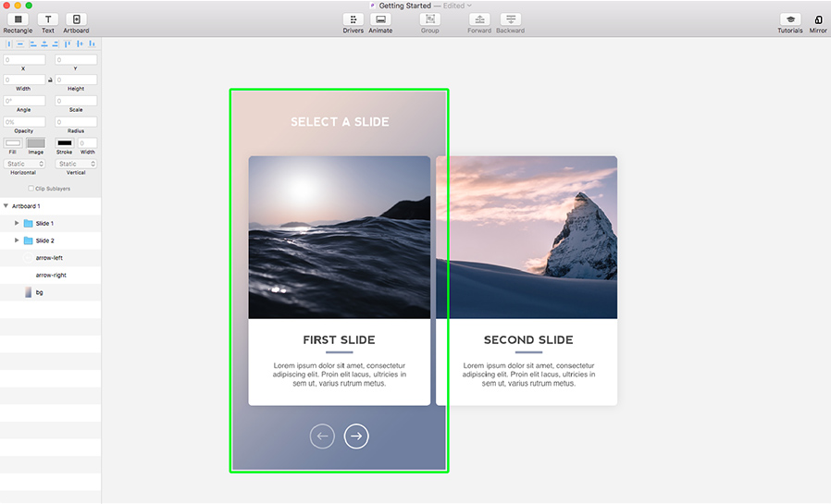Click the Angle input field
The image size is (831, 504).
pos(24,101)
